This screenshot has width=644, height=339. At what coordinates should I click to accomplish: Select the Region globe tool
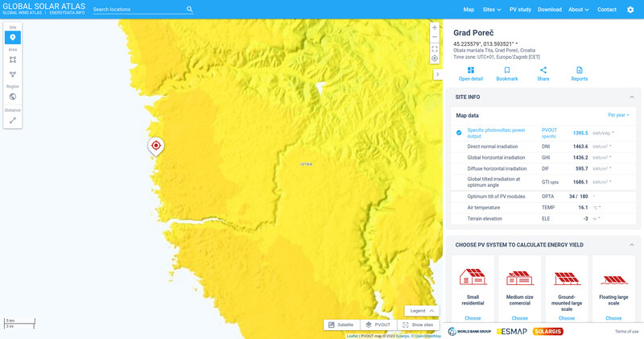pyautogui.click(x=13, y=97)
